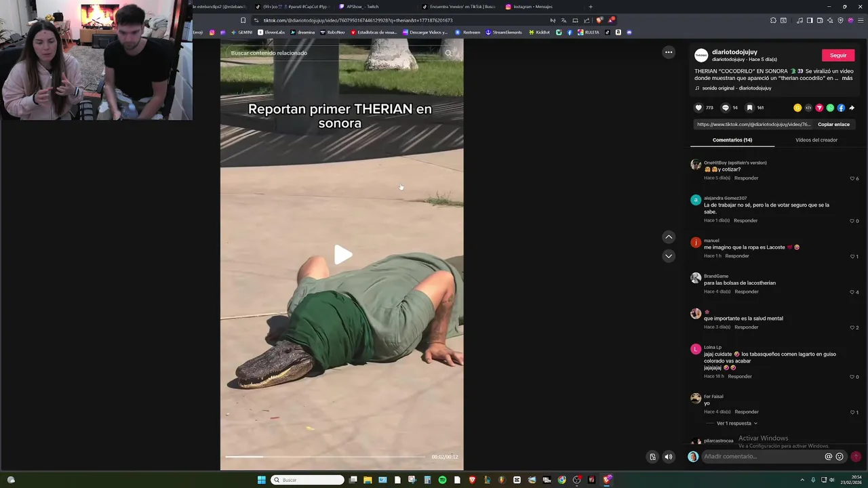This screenshot has height=488, width=868.
Task: Click the yellow repost icon
Action: (797, 108)
